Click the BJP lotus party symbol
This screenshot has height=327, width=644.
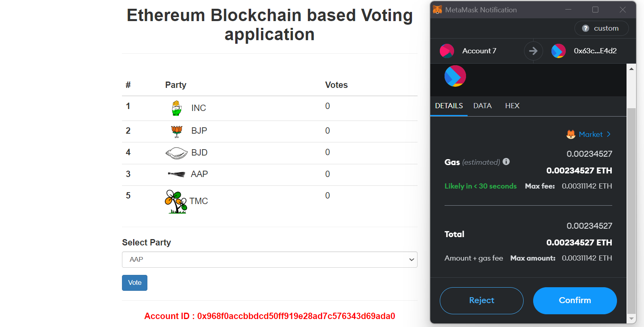tap(176, 131)
